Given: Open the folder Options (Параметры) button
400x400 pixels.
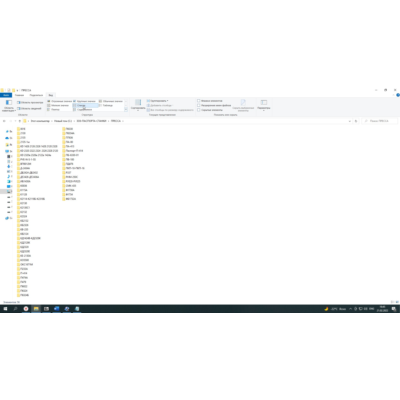Looking at the screenshot, I should (x=264, y=105).
